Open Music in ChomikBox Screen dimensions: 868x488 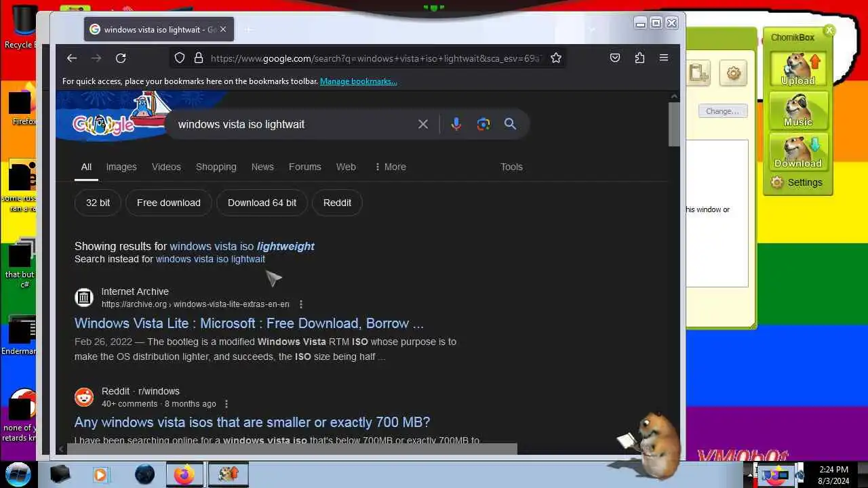click(798, 110)
